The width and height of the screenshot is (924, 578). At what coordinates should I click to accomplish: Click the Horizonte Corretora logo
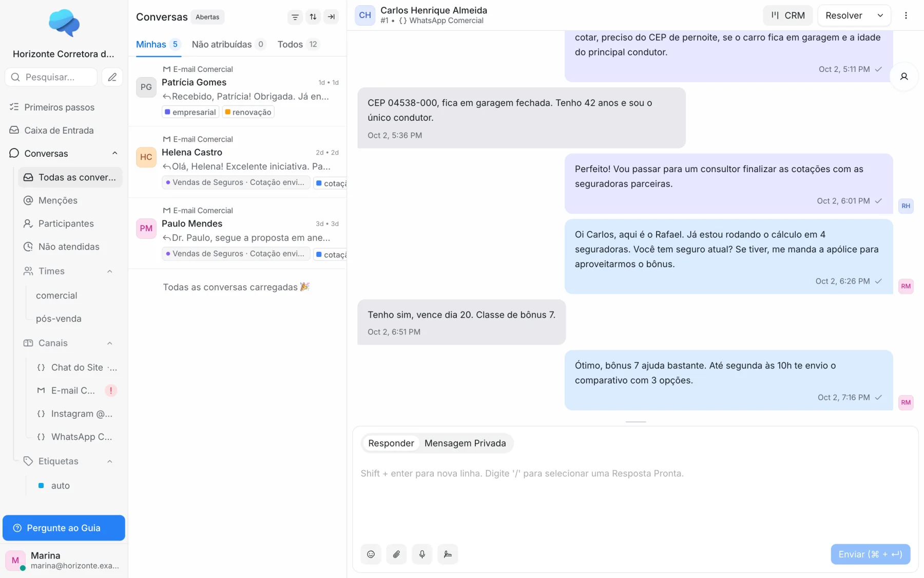[64, 23]
